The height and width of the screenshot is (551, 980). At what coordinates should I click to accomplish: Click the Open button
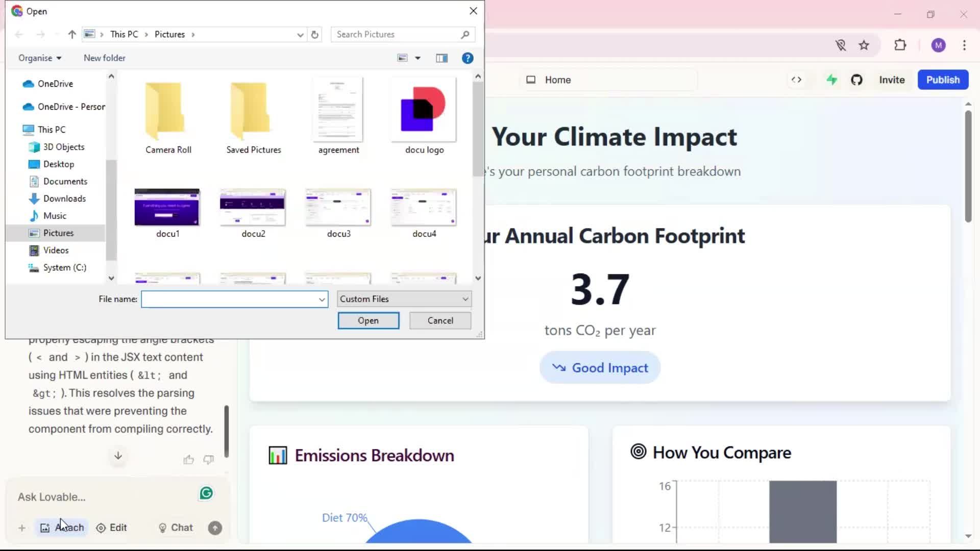click(x=369, y=320)
